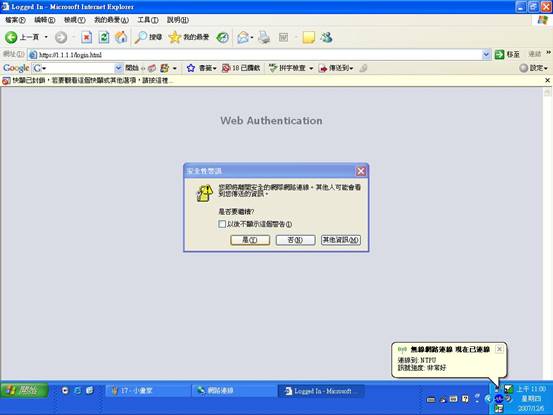
Task: Click Google toolbar Send To icon
Action: coord(323,68)
